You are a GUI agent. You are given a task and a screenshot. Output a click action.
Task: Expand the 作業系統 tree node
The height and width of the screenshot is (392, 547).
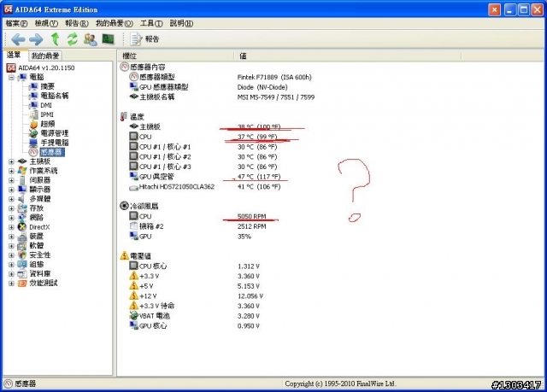(x=11, y=171)
